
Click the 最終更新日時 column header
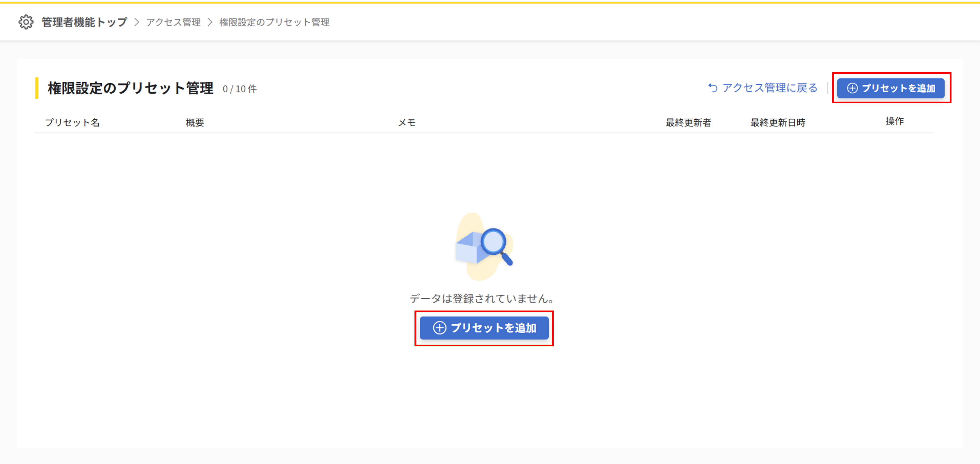[778, 123]
